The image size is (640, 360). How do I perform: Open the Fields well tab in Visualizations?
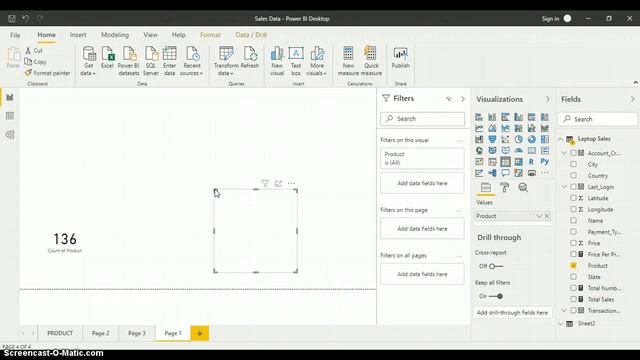point(486,187)
